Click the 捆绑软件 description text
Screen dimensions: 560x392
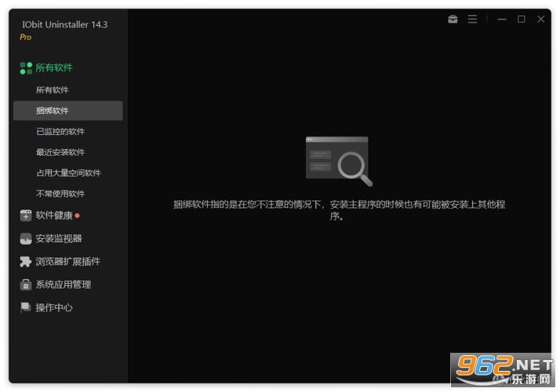pos(339,210)
